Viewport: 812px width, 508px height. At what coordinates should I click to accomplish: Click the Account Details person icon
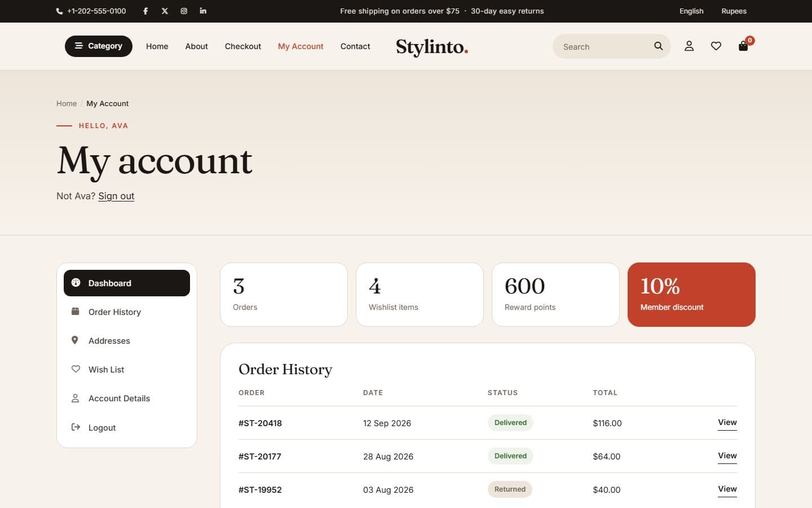[75, 398]
